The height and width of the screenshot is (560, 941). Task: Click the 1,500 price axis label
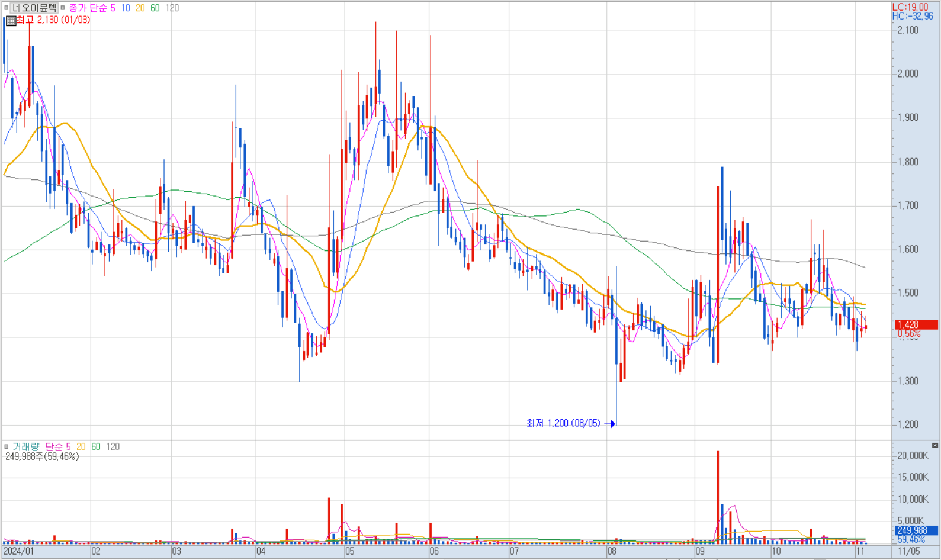908,293
